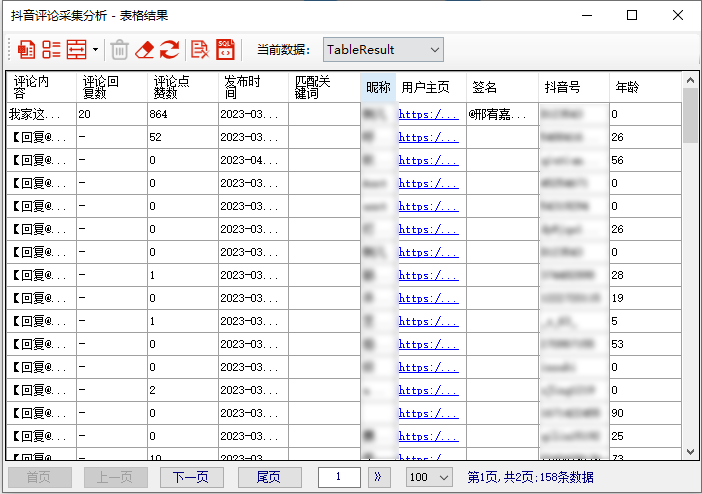Click the go-to-page double arrow button
702x494 pixels.
(x=378, y=477)
